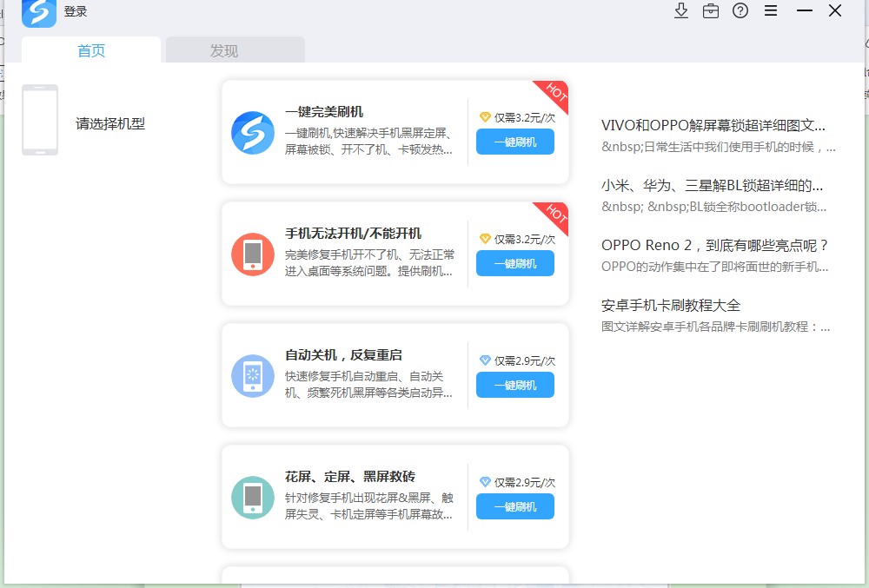The height and width of the screenshot is (588, 869).
Task: Open the help question mark icon
Action: (740, 10)
